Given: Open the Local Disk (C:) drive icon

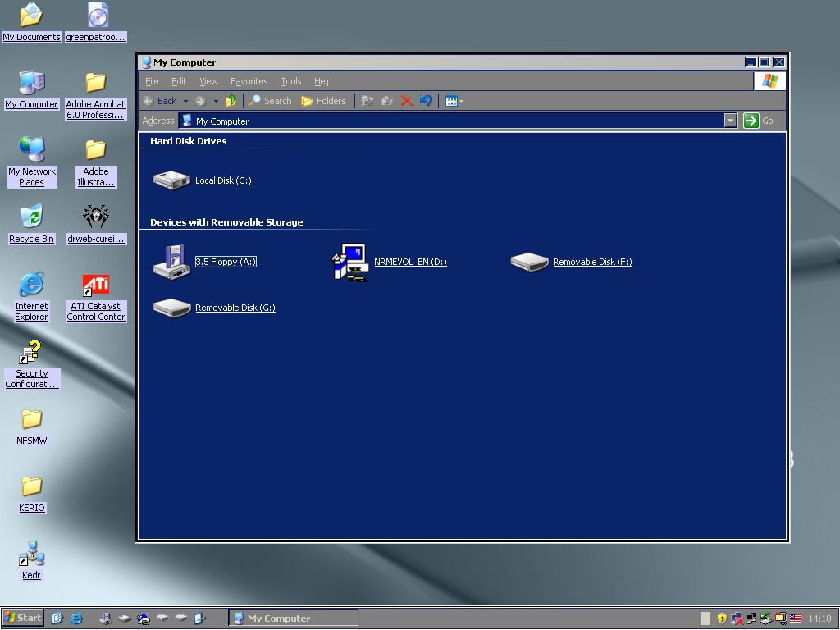Looking at the screenshot, I should pos(171,180).
